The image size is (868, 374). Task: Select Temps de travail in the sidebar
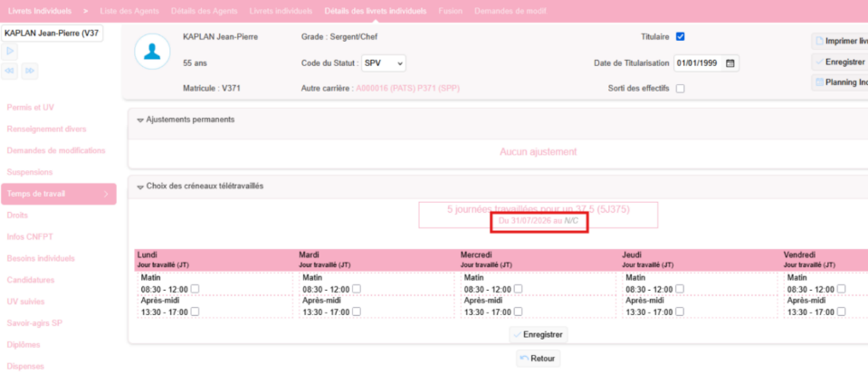[59, 194]
